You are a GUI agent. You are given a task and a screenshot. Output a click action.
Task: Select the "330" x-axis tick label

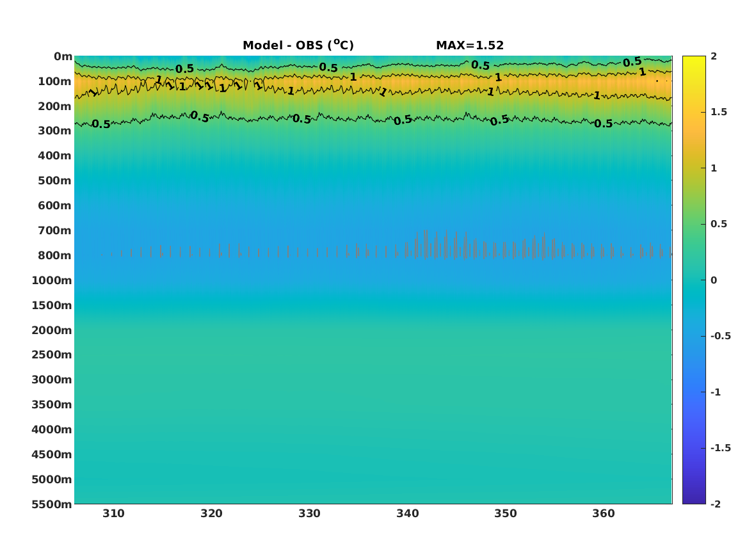310,513
